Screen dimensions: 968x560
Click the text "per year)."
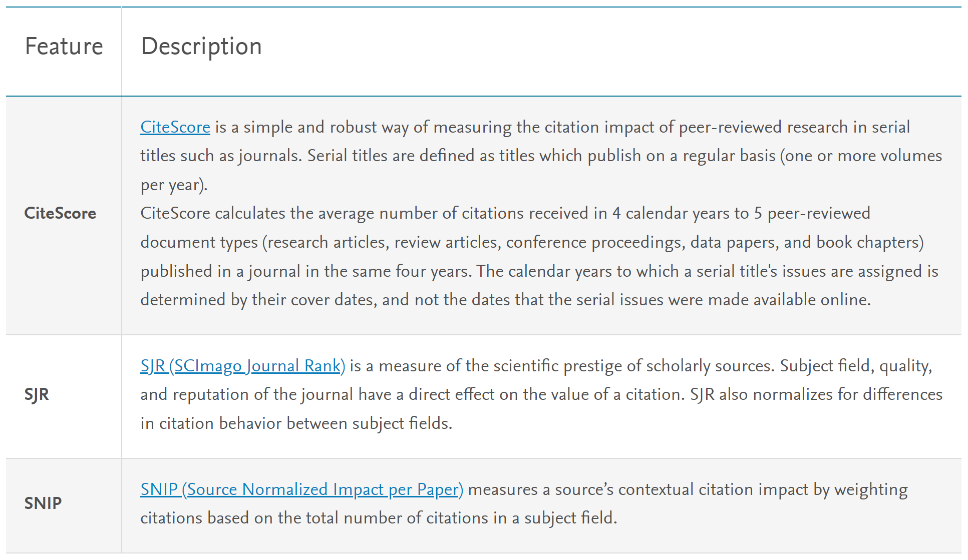[x=174, y=185]
